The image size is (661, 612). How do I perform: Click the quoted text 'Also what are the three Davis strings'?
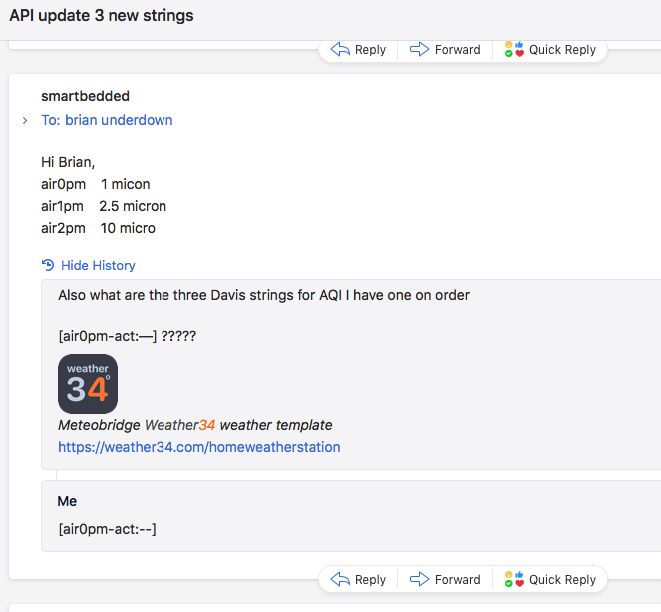point(176,295)
